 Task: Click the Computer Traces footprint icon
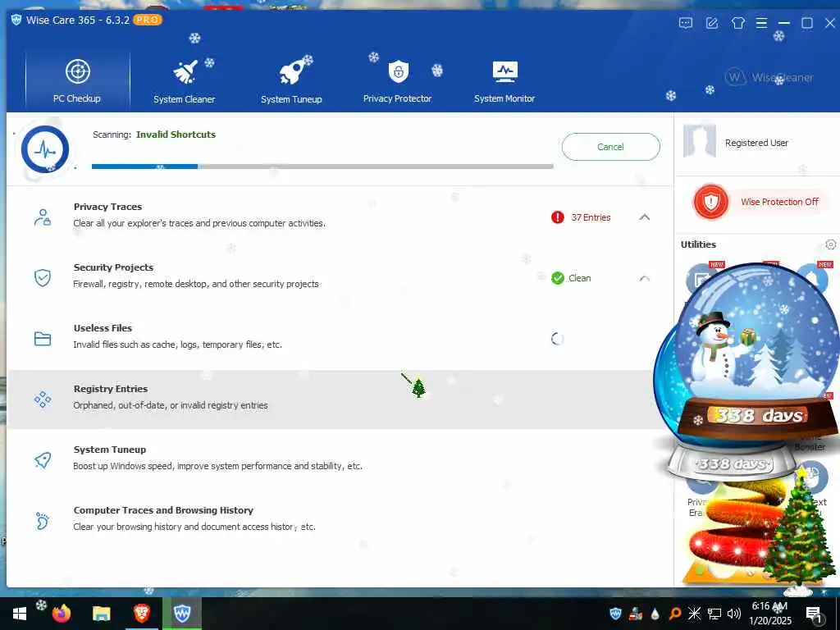point(43,521)
